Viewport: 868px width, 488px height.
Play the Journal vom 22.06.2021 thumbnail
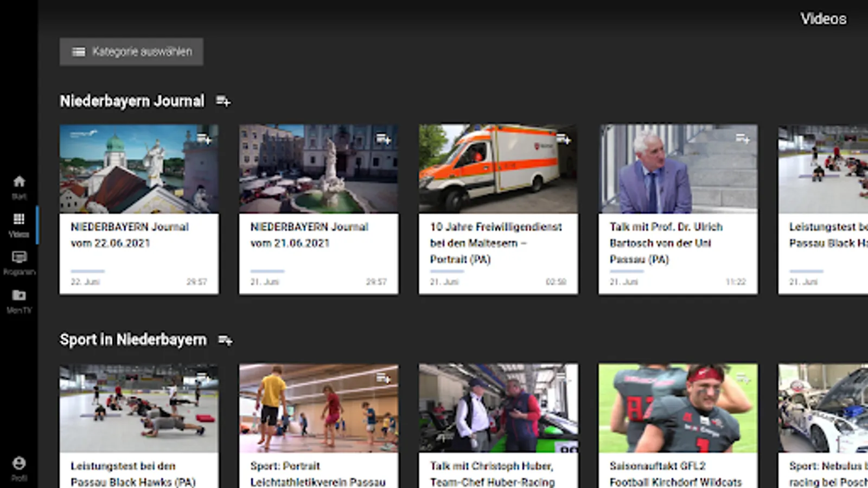139,169
